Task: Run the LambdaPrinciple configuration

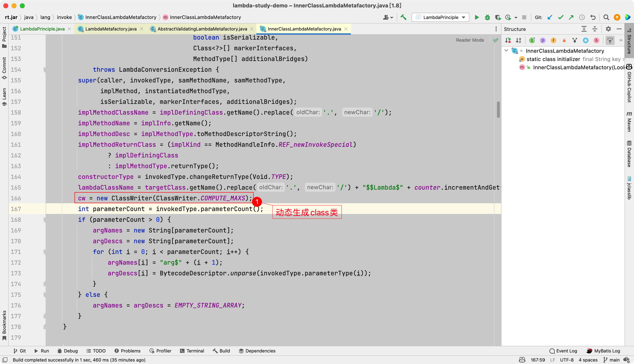Action: point(477,17)
